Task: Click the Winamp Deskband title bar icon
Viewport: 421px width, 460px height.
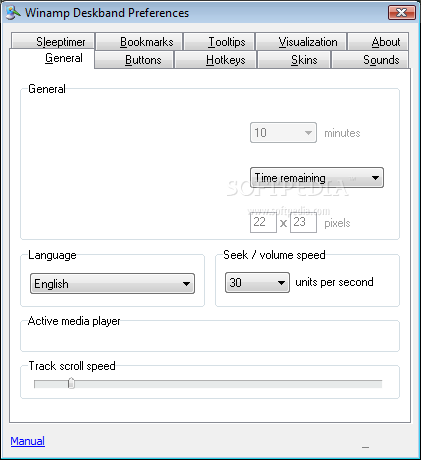Action: click(13, 13)
